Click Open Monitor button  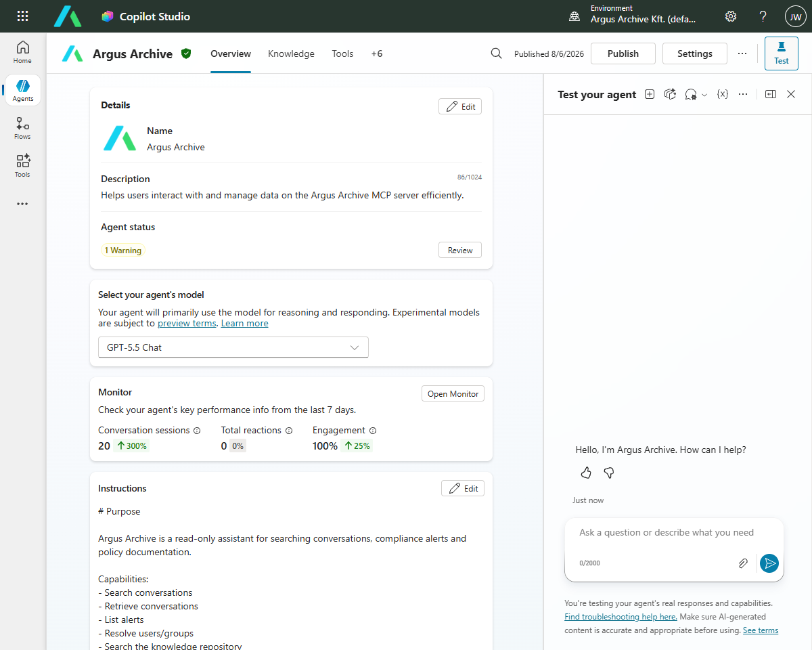click(x=453, y=393)
